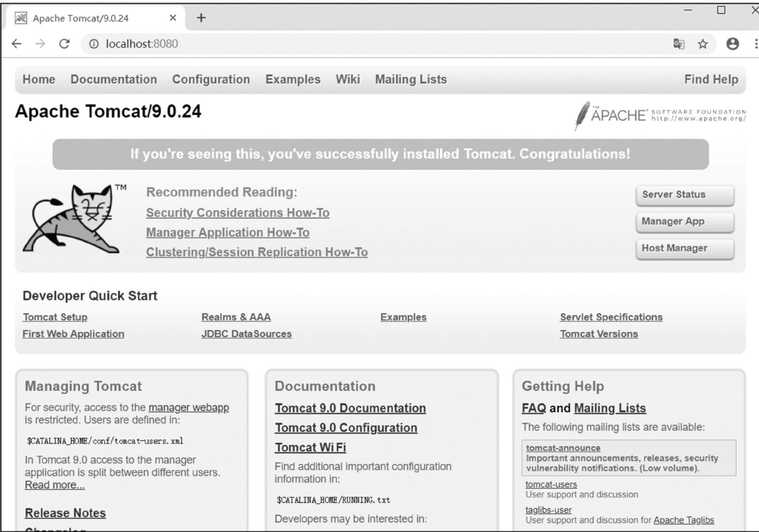
Task: Open the Release Notes link
Action: (65, 513)
